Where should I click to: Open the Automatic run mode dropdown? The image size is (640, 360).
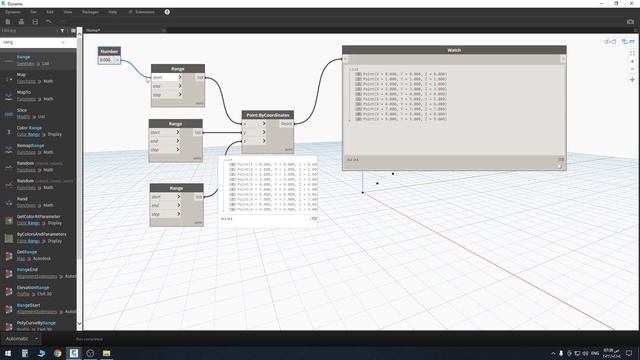pyautogui.click(x=22, y=339)
